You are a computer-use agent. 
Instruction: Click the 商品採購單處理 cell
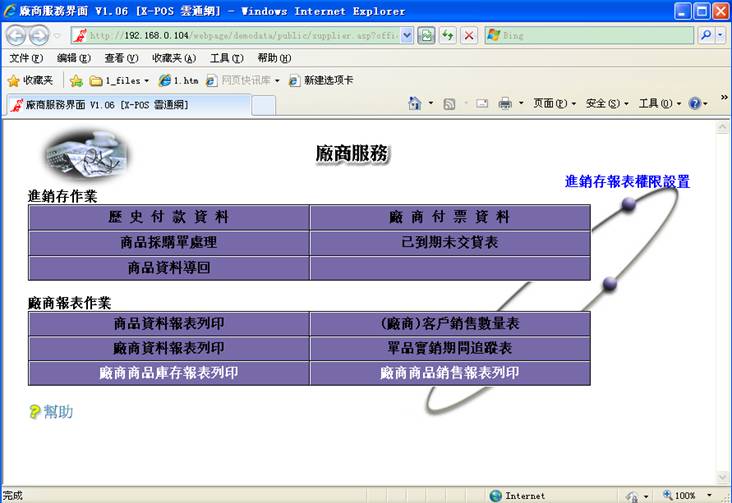pos(169,242)
